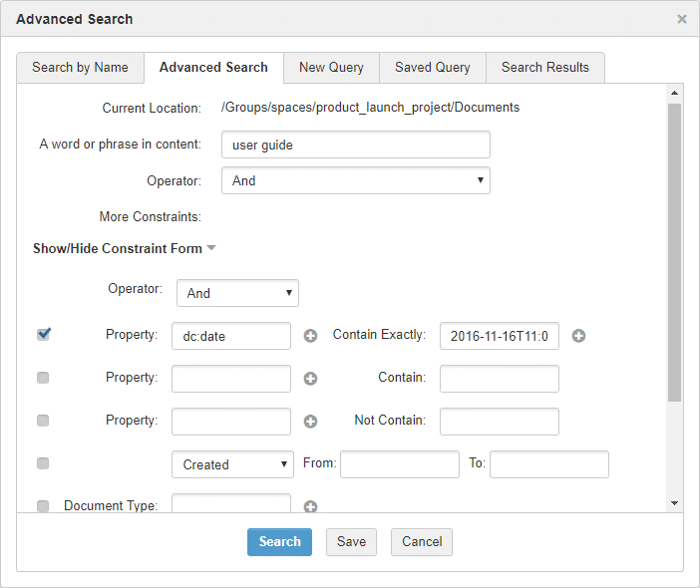Uncheck the dc:date Contain Exactly constraint checkbox

point(43,335)
